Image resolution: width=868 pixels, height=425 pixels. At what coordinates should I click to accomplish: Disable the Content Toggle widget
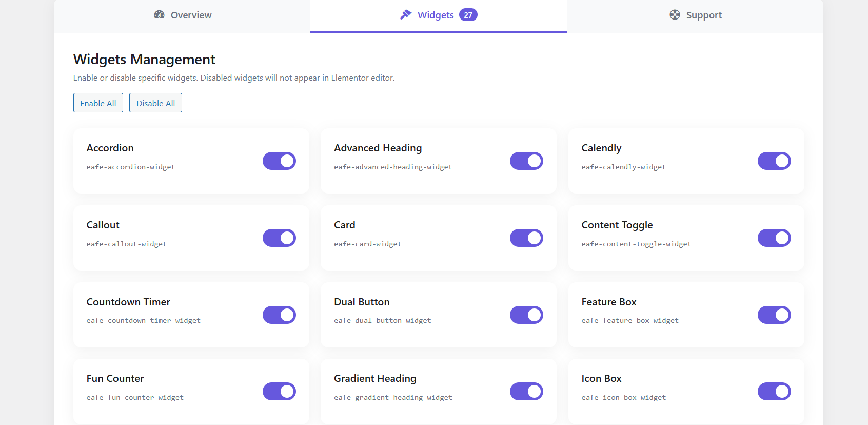pyautogui.click(x=774, y=238)
